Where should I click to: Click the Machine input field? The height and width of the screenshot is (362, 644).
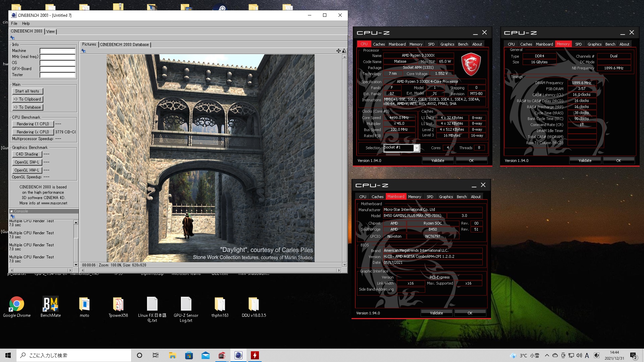click(58, 51)
